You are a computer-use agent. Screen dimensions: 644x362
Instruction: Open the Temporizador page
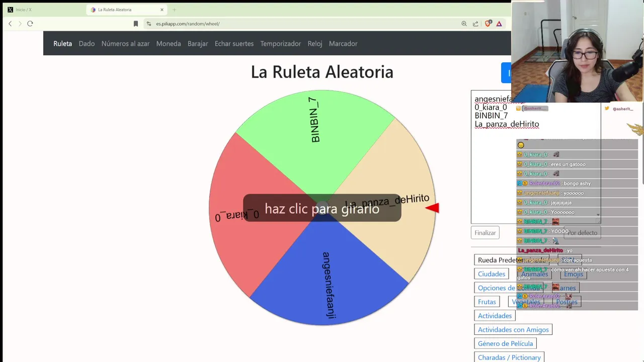pos(281,44)
